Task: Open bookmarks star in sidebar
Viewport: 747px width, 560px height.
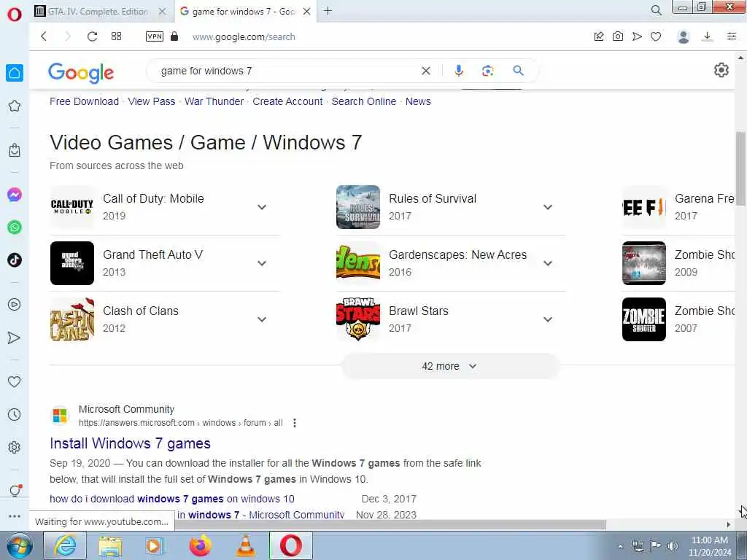Action: tap(15, 106)
